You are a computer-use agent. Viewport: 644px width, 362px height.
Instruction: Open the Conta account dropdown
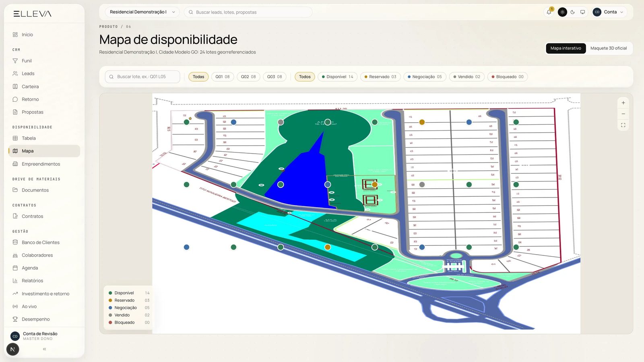point(609,12)
